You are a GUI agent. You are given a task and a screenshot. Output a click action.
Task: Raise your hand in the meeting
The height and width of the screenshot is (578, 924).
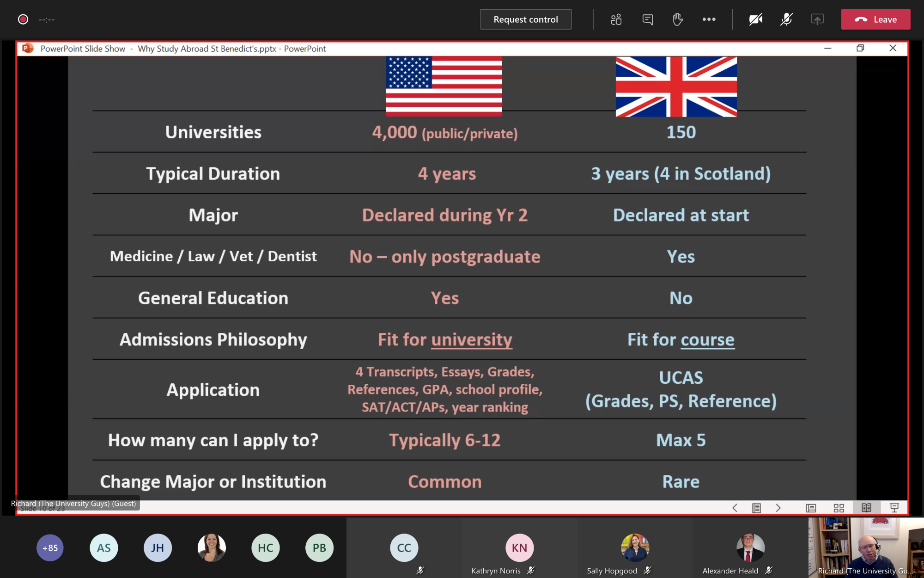(678, 19)
